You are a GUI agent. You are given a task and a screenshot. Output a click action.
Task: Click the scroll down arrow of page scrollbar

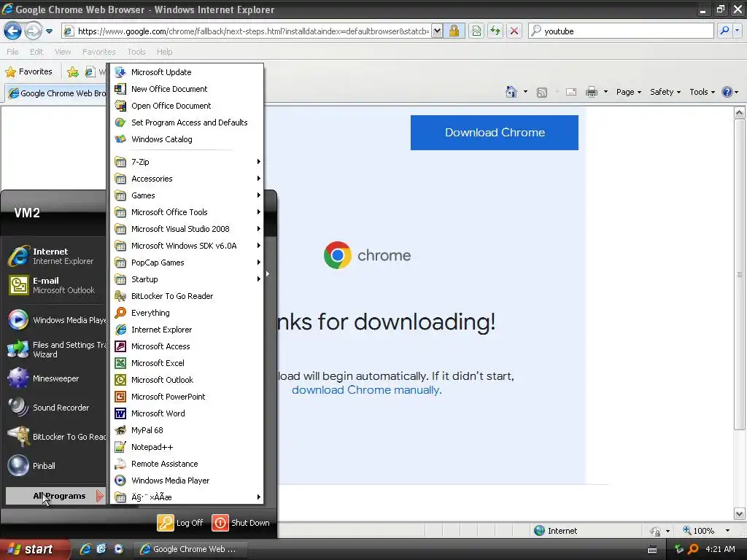coord(740,514)
